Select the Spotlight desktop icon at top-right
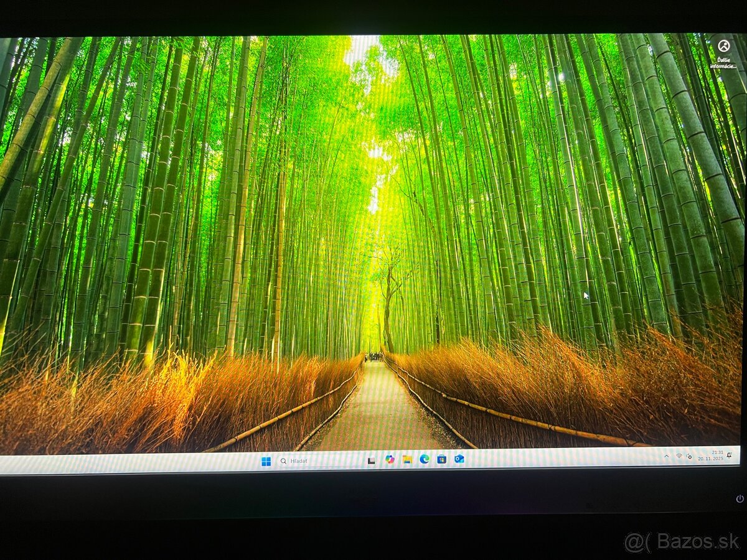The height and width of the screenshot is (560, 747). click(x=723, y=46)
